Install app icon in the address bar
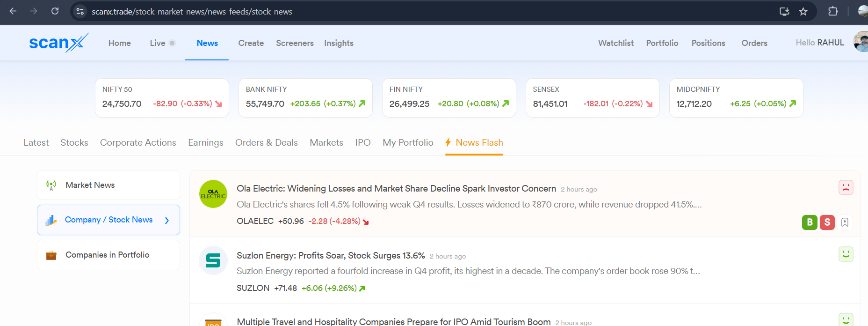 point(784,11)
